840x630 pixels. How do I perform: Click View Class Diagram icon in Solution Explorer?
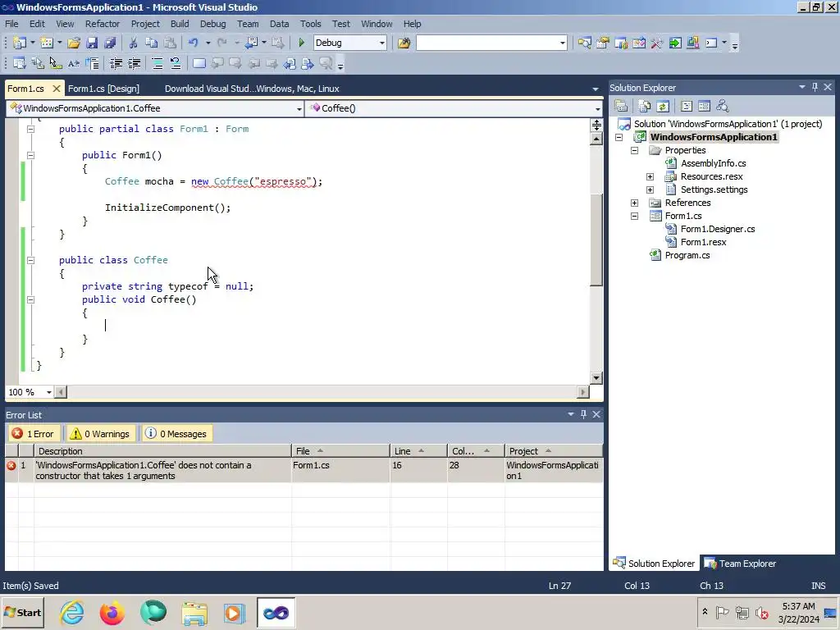(x=722, y=106)
